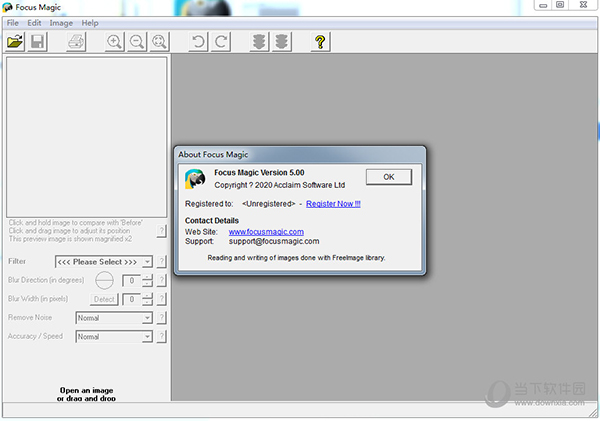Click the ? button beside preview instructions
The width and height of the screenshot is (600, 421).
click(161, 231)
